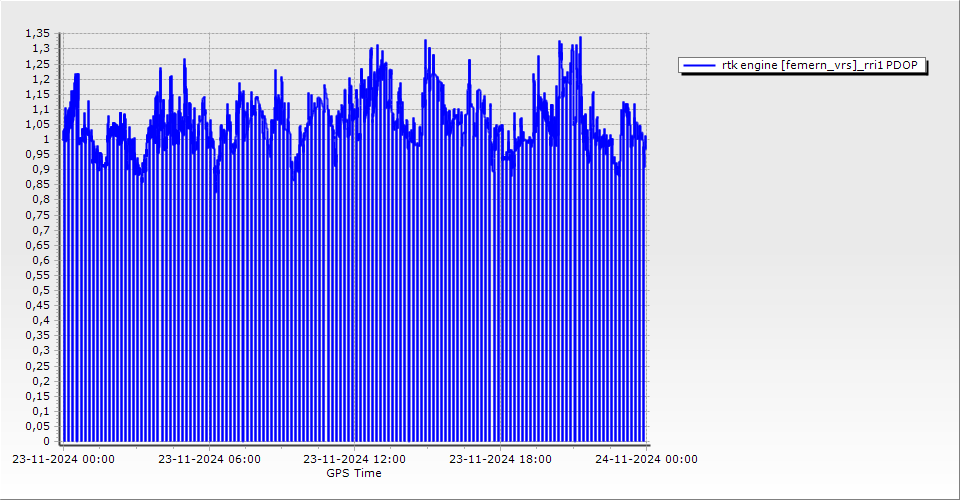The width and height of the screenshot is (960, 500).
Task: Click the 1 value label on Y axis
Action: (46, 139)
